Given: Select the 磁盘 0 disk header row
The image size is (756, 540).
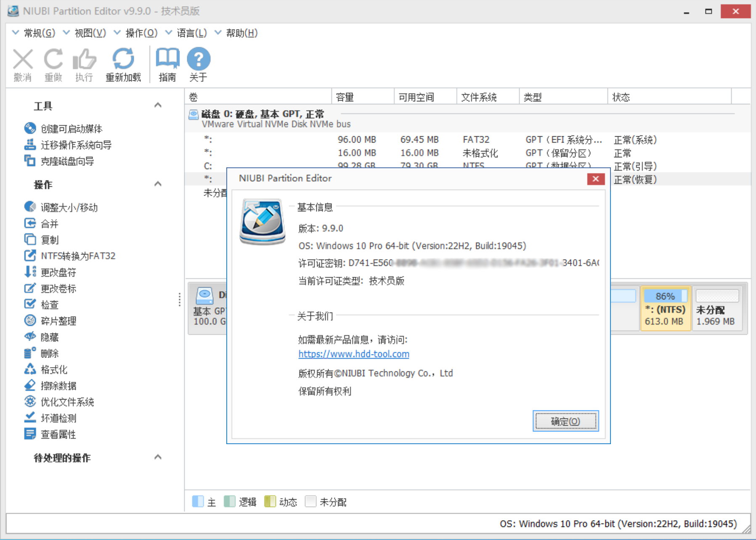Looking at the screenshot, I should (x=467, y=119).
